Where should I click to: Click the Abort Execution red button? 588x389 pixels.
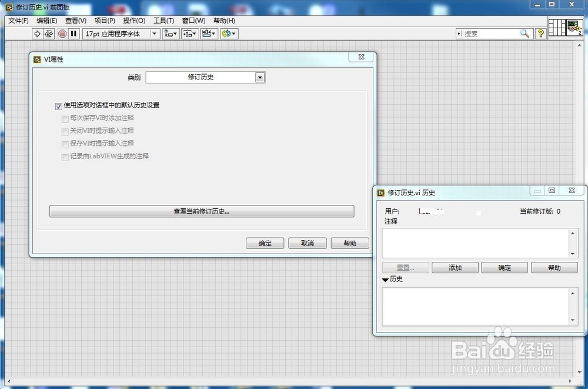(x=62, y=34)
